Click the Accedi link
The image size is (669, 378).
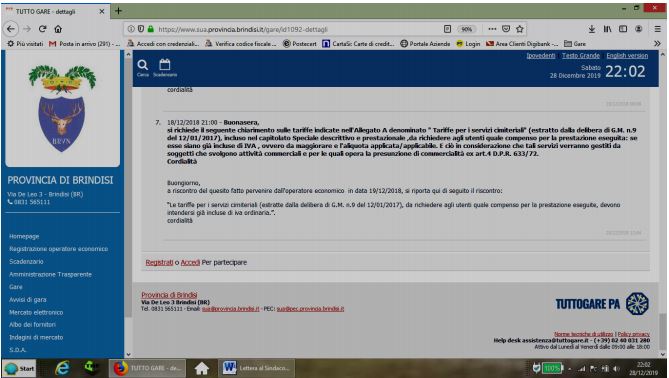tap(190, 262)
